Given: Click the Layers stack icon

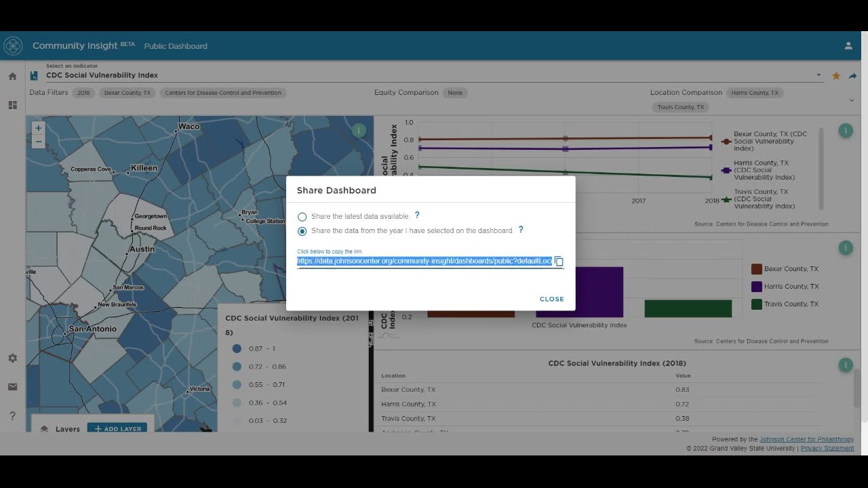Looking at the screenshot, I should tap(44, 429).
